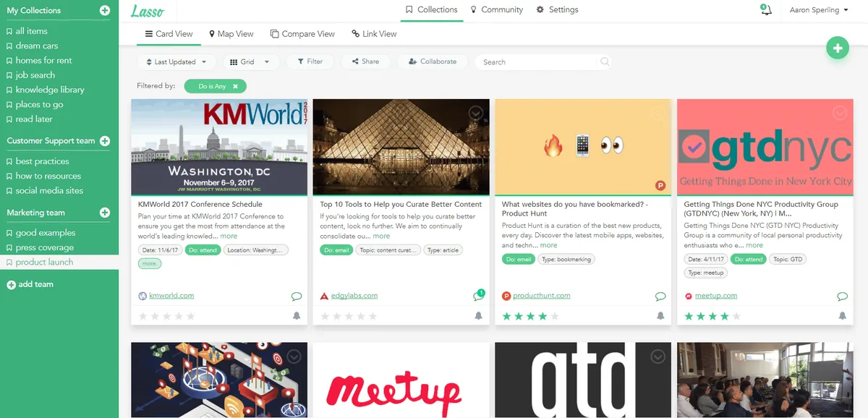Switch to the Community tab
The height and width of the screenshot is (418, 868).
[x=496, y=10]
